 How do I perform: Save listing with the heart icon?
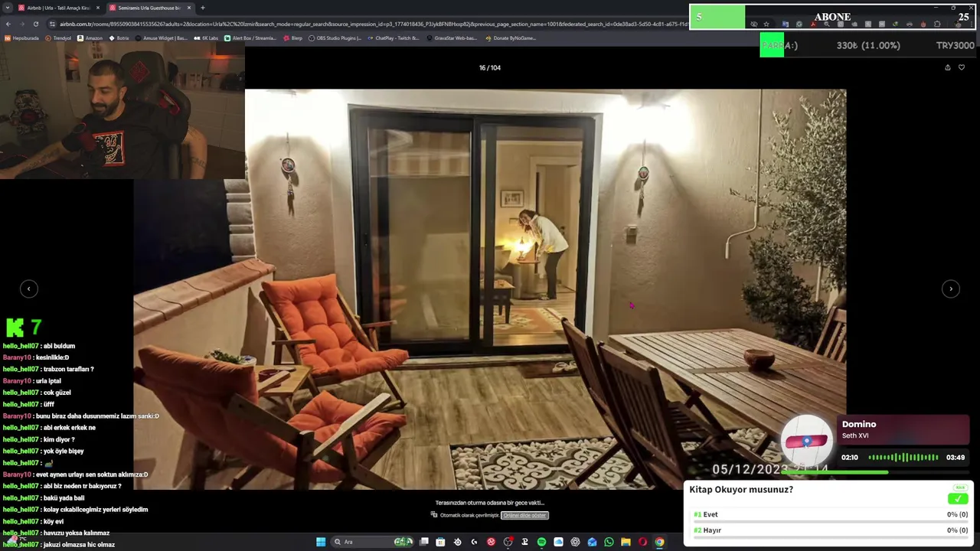(962, 67)
